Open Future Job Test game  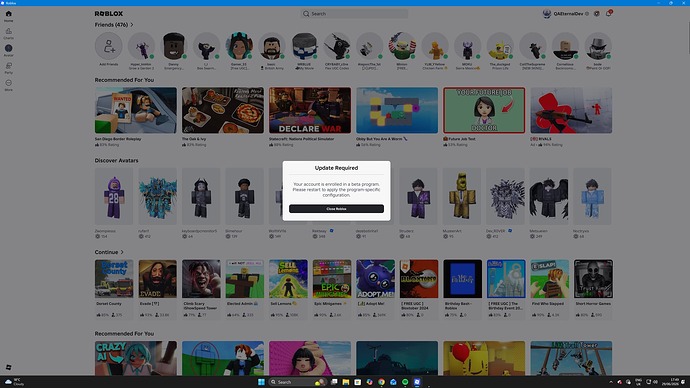[x=484, y=110]
